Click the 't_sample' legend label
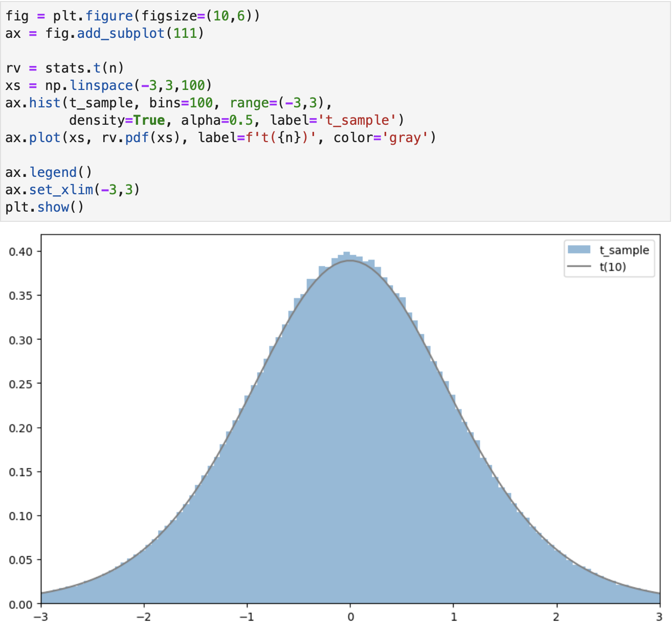Screen dimensions: 672x639 click(624, 250)
